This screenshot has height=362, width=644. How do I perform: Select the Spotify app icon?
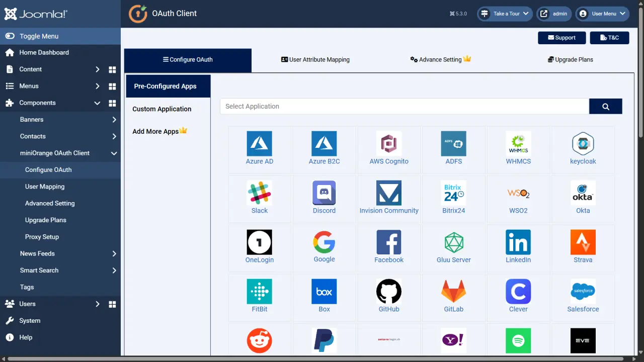(518, 341)
